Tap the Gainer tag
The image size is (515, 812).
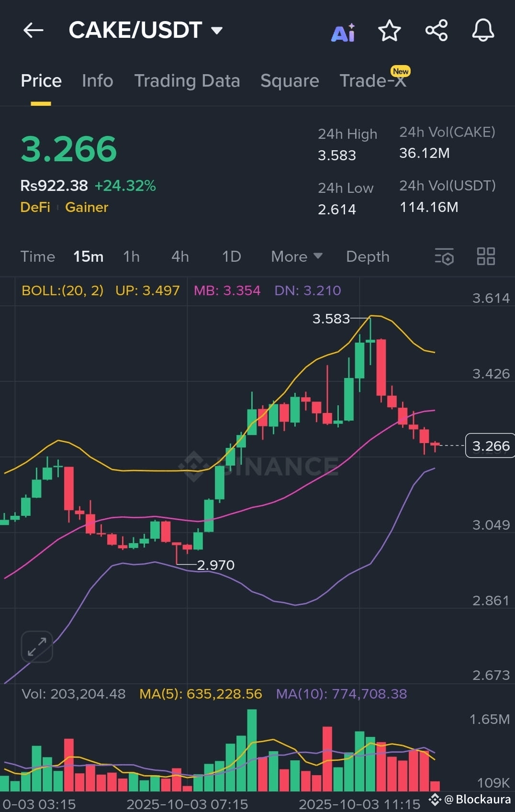click(x=87, y=207)
